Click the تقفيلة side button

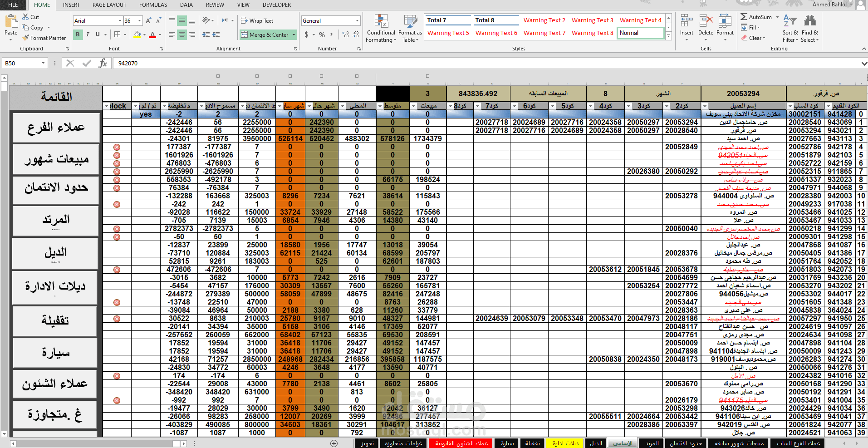coord(55,320)
